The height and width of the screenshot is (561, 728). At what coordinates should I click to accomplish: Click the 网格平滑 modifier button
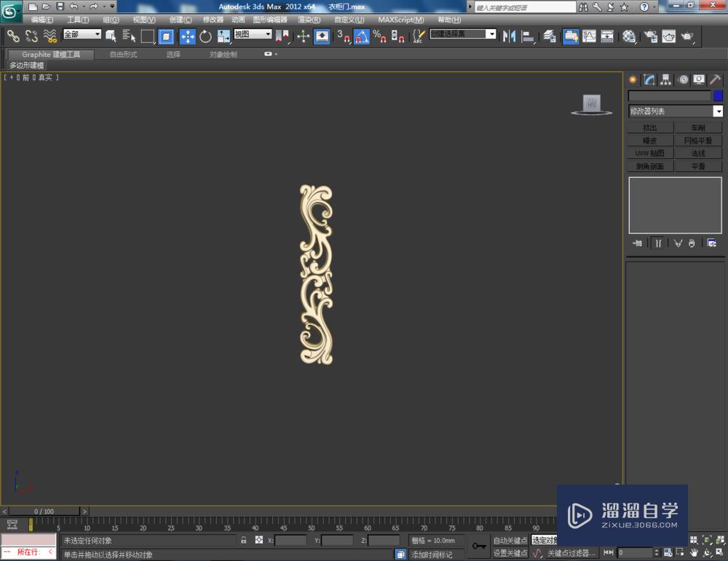[x=698, y=141]
